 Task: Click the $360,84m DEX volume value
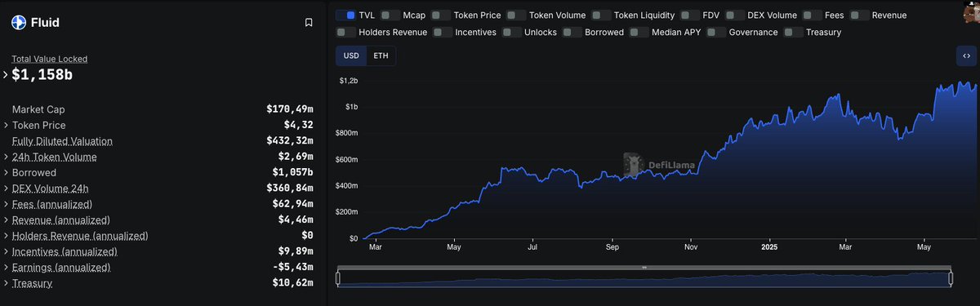[x=290, y=188]
